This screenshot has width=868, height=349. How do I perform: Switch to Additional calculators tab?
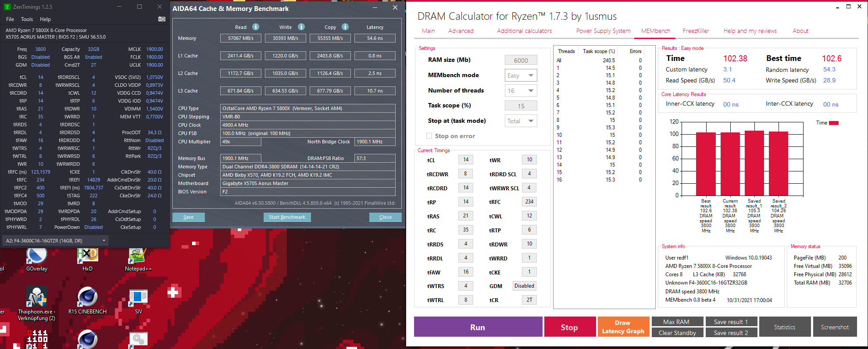tap(525, 31)
